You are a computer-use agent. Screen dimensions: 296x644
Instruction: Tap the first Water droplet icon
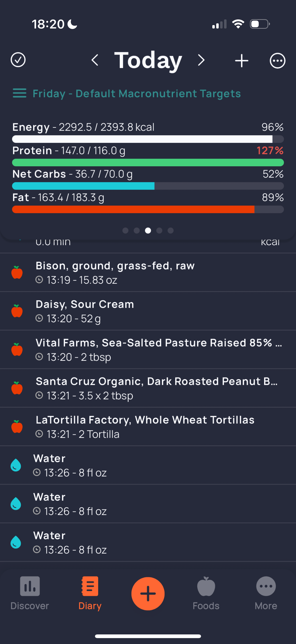pos(16,465)
